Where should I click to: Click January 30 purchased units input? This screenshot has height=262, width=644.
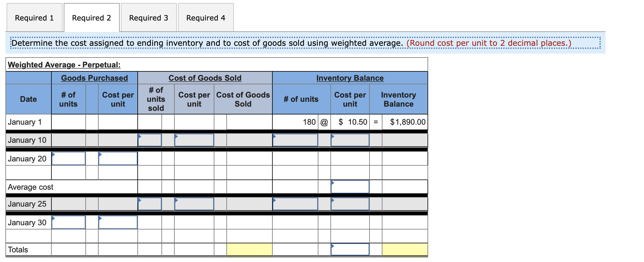(69, 222)
